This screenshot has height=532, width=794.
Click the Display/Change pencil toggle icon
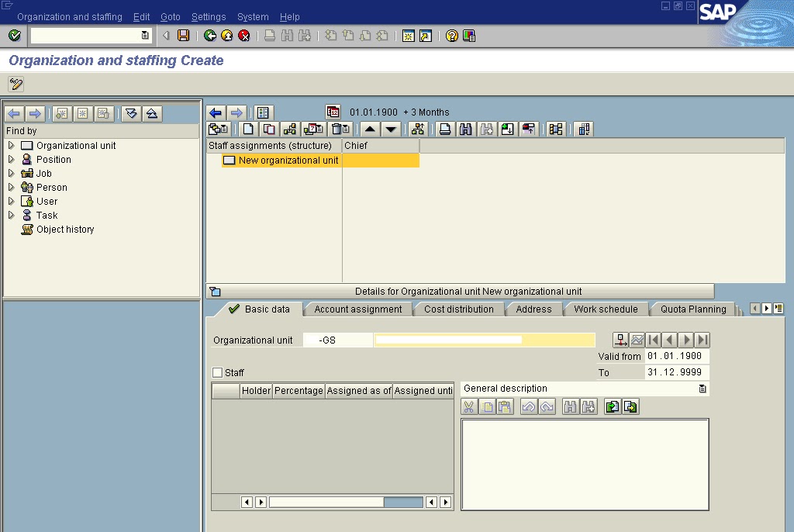16,84
